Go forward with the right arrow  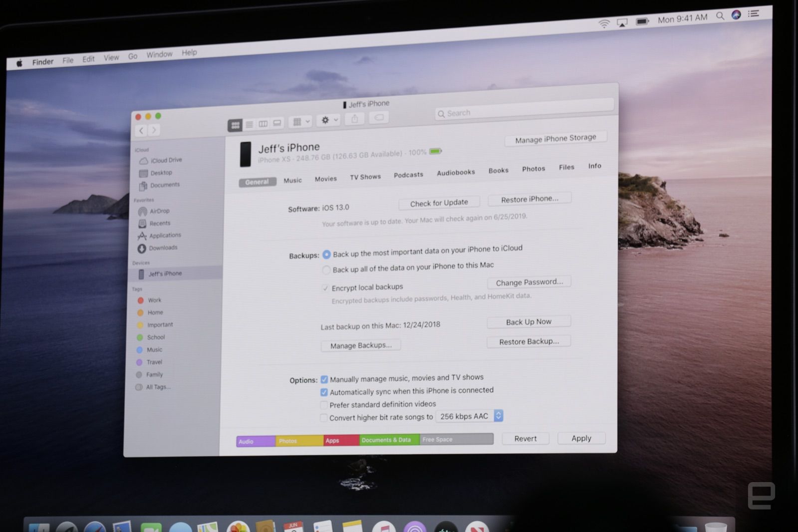[x=154, y=130]
